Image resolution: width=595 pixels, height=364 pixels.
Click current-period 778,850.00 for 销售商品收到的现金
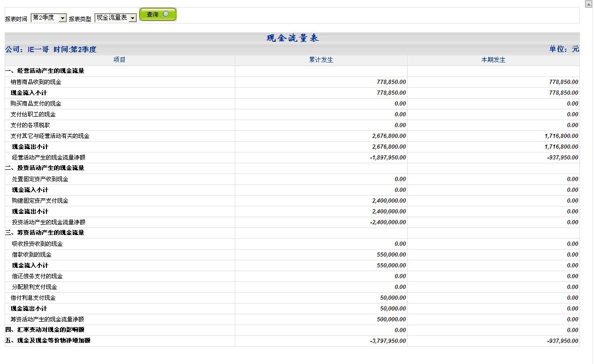(564, 82)
